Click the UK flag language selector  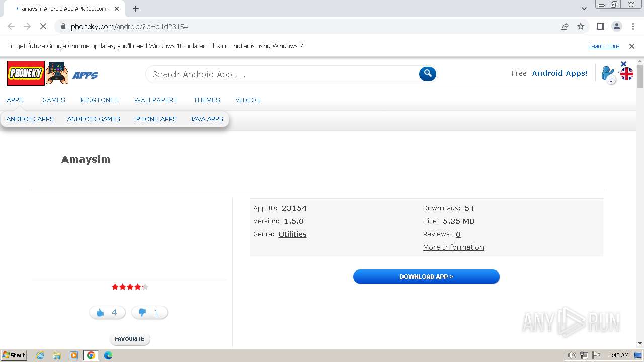point(627,74)
